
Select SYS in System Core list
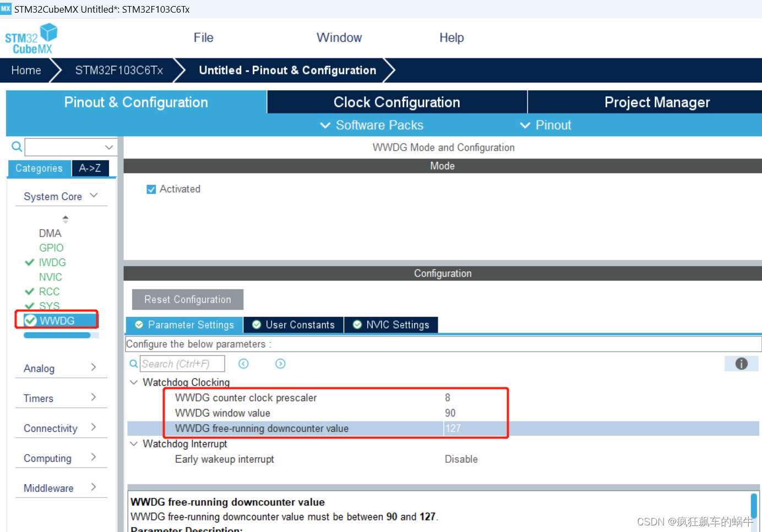point(49,306)
